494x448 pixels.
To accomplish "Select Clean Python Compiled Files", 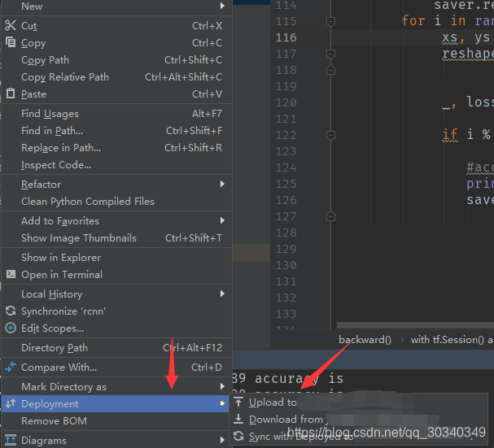I will pyautogui.click(x=117, y=201).
